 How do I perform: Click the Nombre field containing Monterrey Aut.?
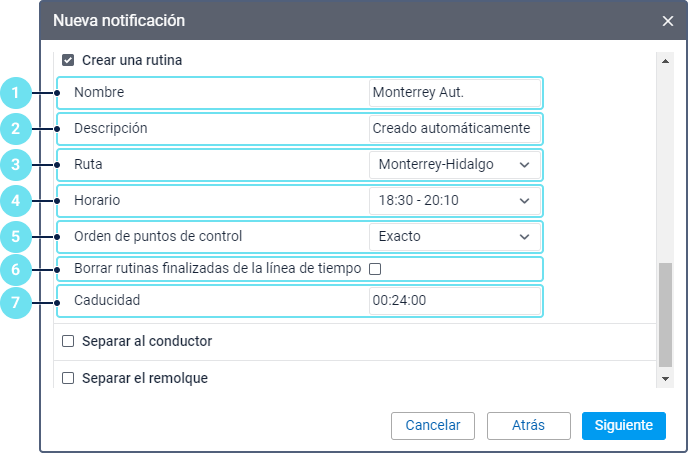454,93
